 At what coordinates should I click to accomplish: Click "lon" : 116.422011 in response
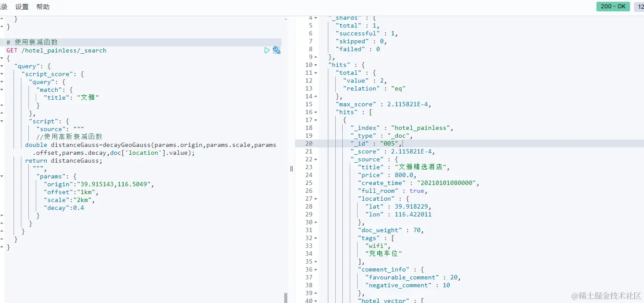pyautogui.click(x=398, y=214)
